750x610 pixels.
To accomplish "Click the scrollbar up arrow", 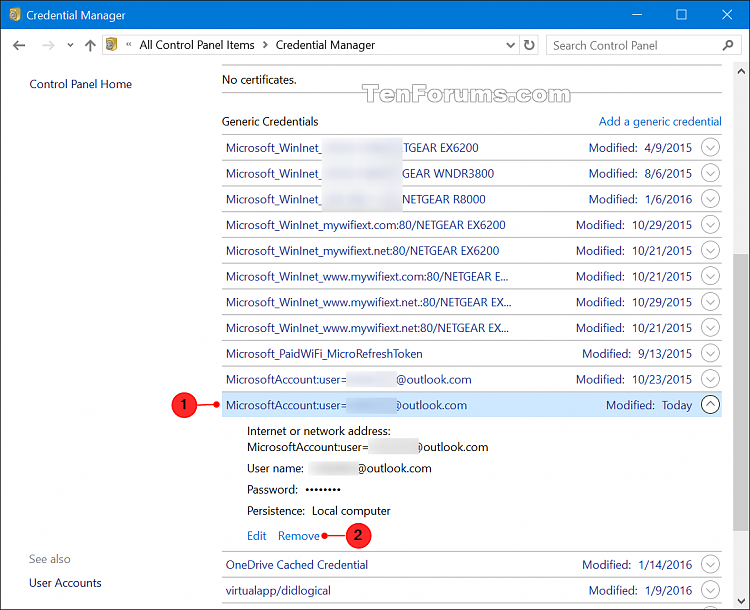I will tap(741, 72).
